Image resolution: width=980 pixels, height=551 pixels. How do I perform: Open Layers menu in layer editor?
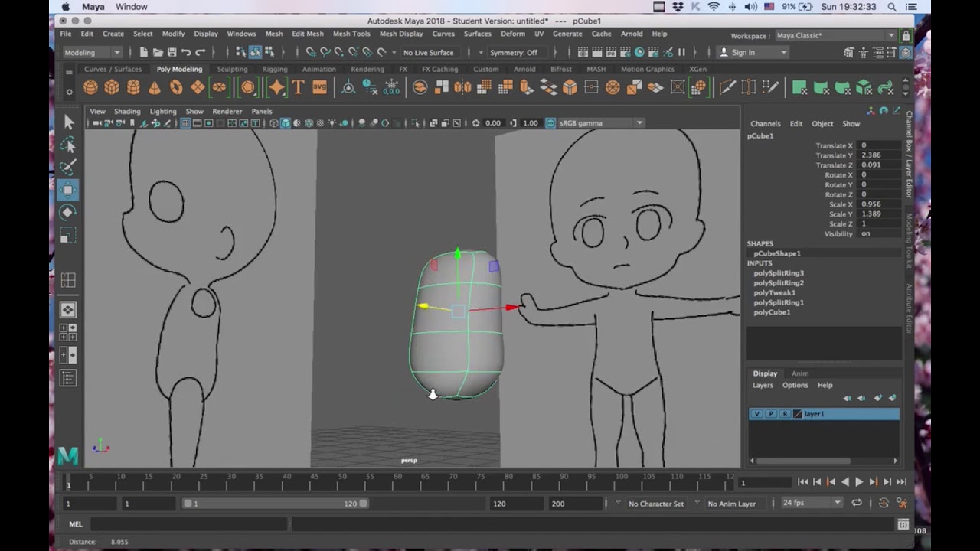click(763, 385)
